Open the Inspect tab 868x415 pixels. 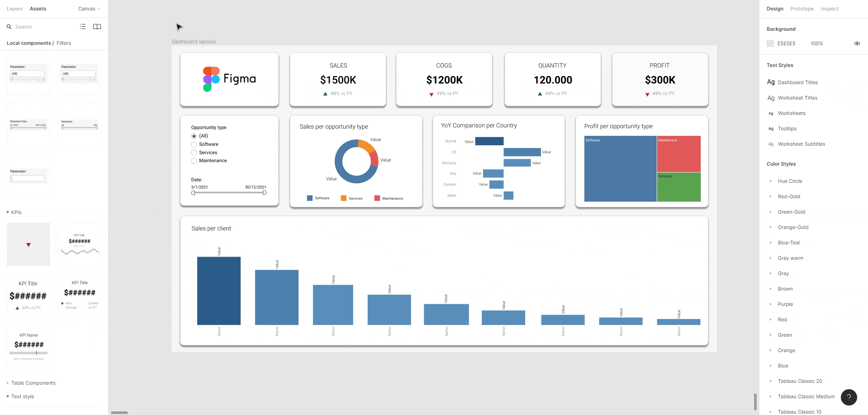[830, 9]
